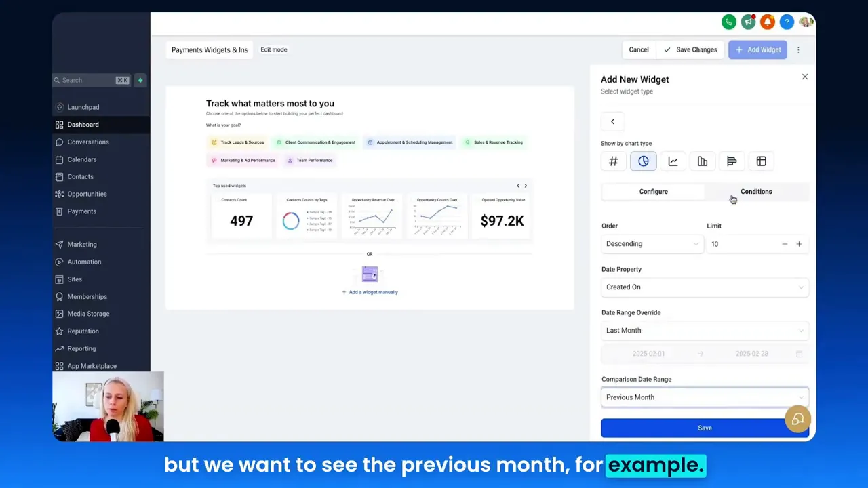Click the Cancel button
The height and width of the screenshot is (488, 868).
pos(639,49)
